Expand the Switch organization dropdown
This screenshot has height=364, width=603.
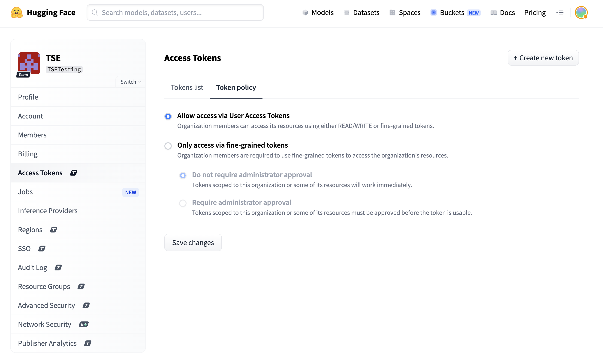tap(131, 82)
